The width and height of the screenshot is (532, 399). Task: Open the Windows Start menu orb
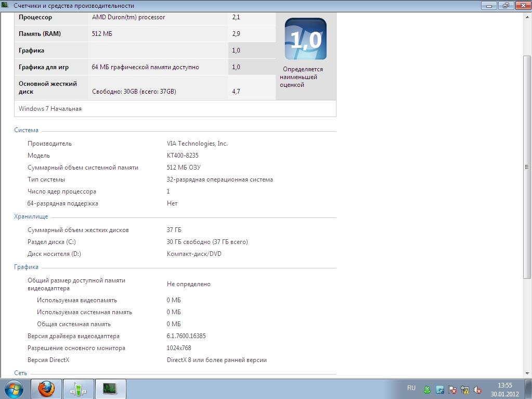click(x=14, y=389)
